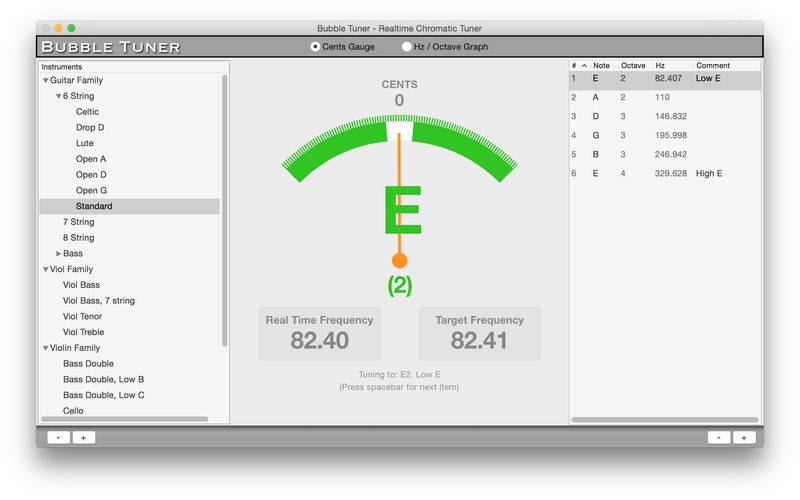Click the yellow minimize window button
This screenshot has height=500, width=800.
tap(58, 28)
